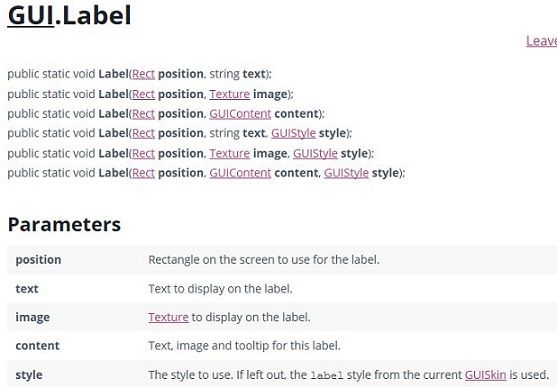
Task: Open Rect link in fourth Label signature
Action: pos(144,133)
